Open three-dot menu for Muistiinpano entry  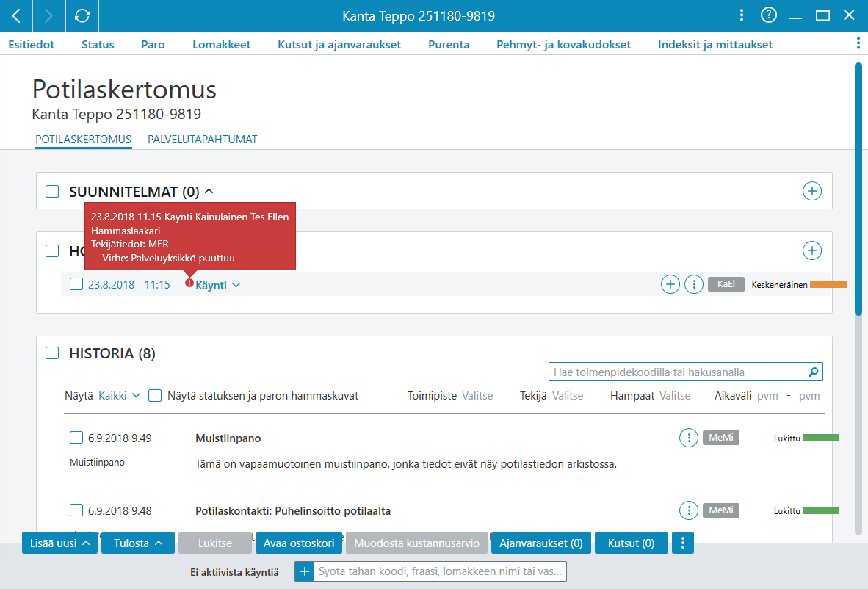click(688, 438)
